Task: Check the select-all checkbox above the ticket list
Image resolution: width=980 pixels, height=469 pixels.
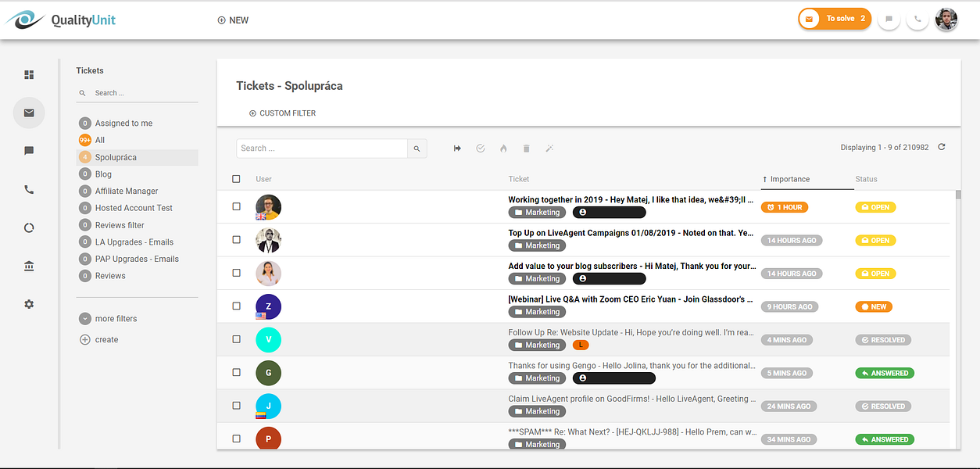Action: (236, 178)
